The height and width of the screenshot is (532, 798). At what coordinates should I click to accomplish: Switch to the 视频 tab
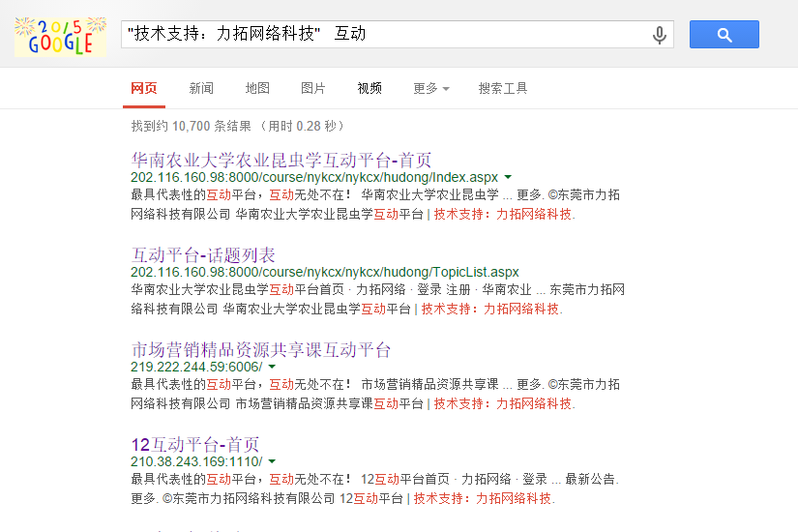pos(369,89)
